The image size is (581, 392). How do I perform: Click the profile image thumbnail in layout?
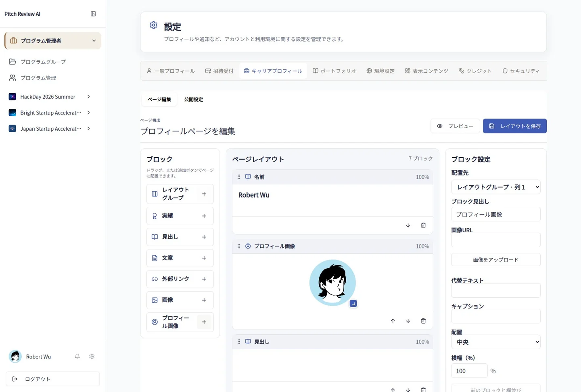click(x=332, y=283)
